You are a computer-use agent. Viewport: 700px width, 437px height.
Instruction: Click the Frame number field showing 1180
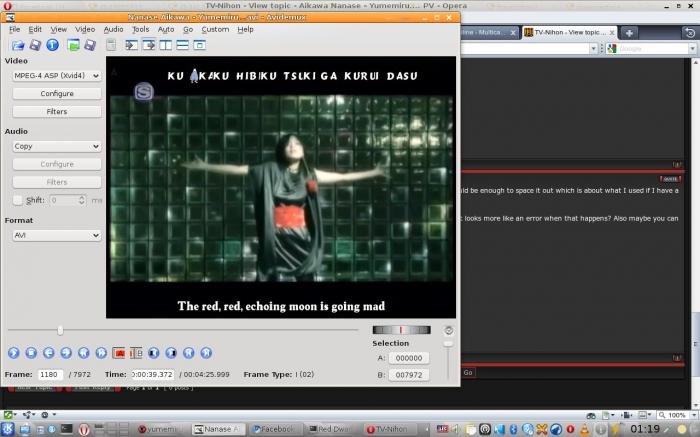[50, 375]
